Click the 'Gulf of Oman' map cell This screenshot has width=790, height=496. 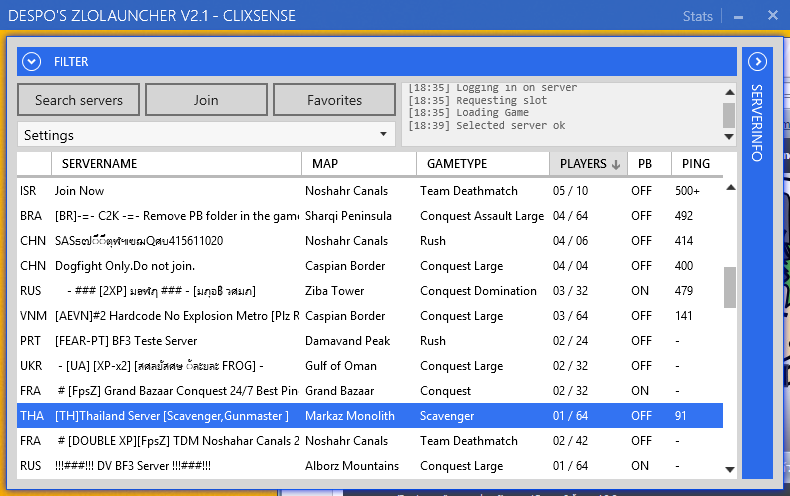[x=341, y=365]
